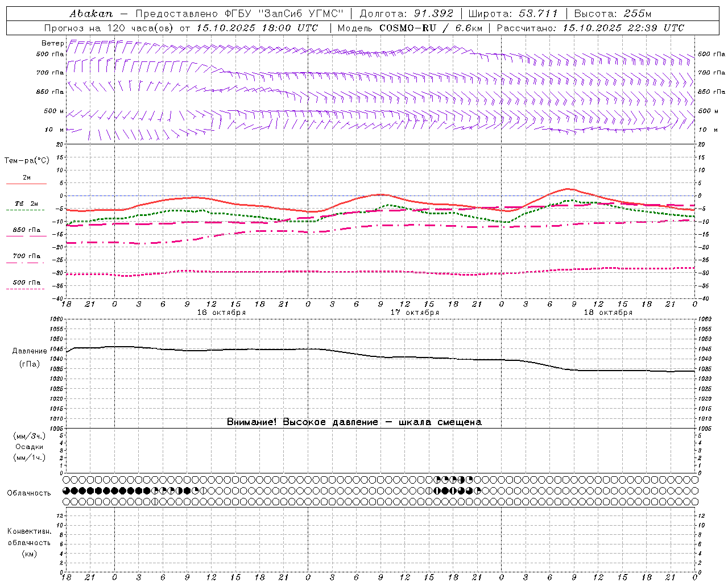Click the (гПа) unit label under Давление
Image resolution: width=728 pixels, height=582 pixels.
coord(30,364)
